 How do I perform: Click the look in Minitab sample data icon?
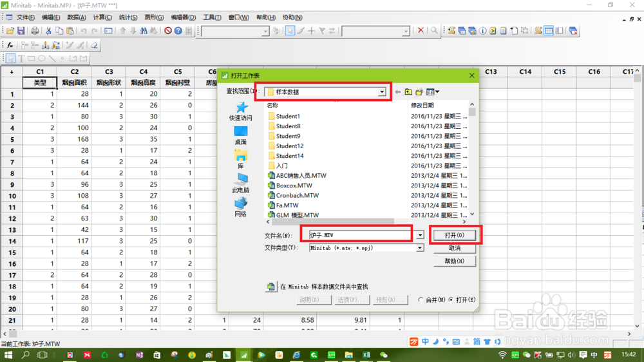click(x=270, y=287)
